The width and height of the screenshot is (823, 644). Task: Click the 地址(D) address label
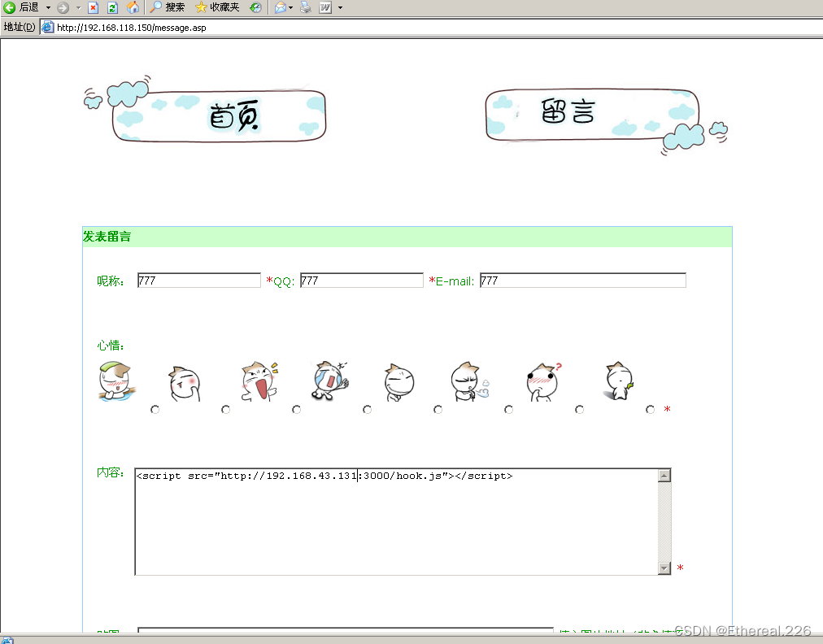(20, 27)
